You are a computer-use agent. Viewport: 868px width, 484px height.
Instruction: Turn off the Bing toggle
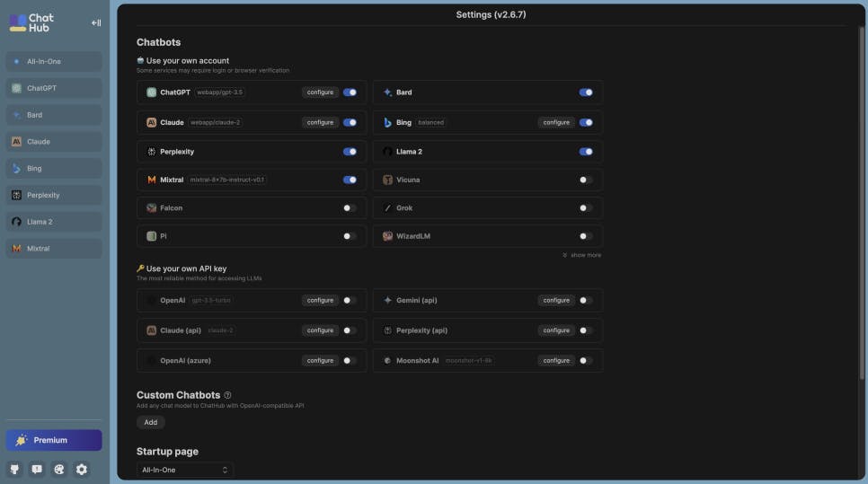click(x=586, y=122)
